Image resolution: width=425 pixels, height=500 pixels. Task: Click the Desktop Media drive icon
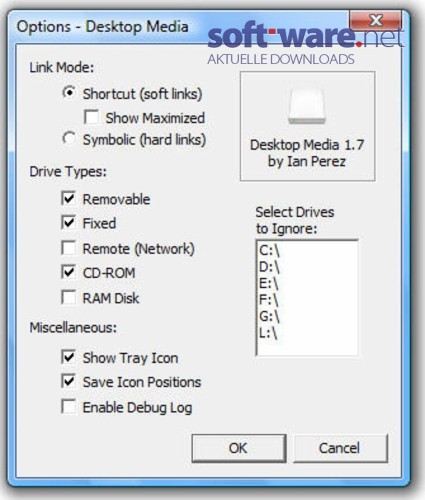tap(307, 106)
